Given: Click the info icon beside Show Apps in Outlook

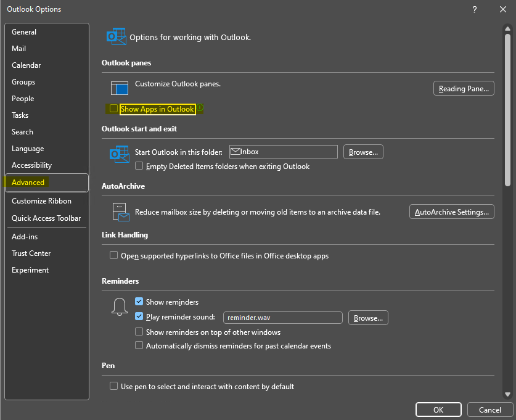Looking at the screenshot, I should [200, 108].
